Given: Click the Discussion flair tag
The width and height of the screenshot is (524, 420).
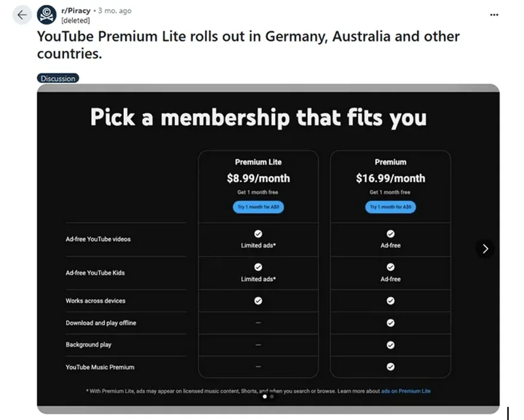Looking at the screenshot, I should tap(58, 78).
